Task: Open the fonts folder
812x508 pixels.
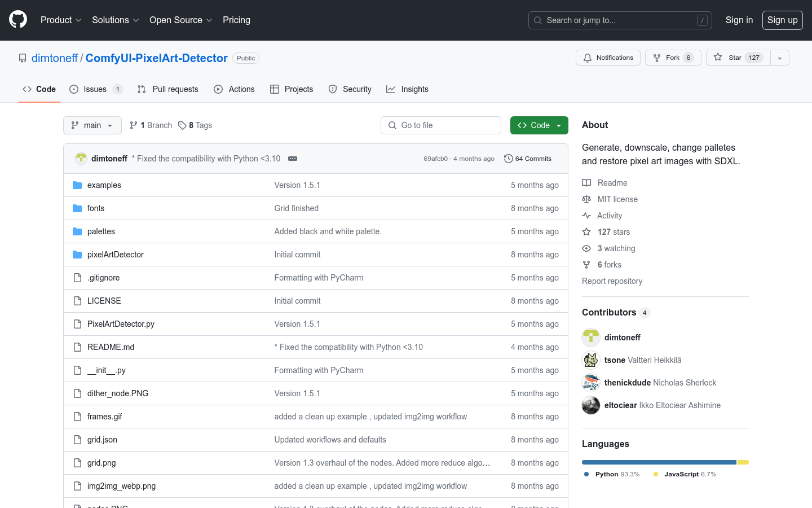Action: pyautogui.click(x=96, y=208)
